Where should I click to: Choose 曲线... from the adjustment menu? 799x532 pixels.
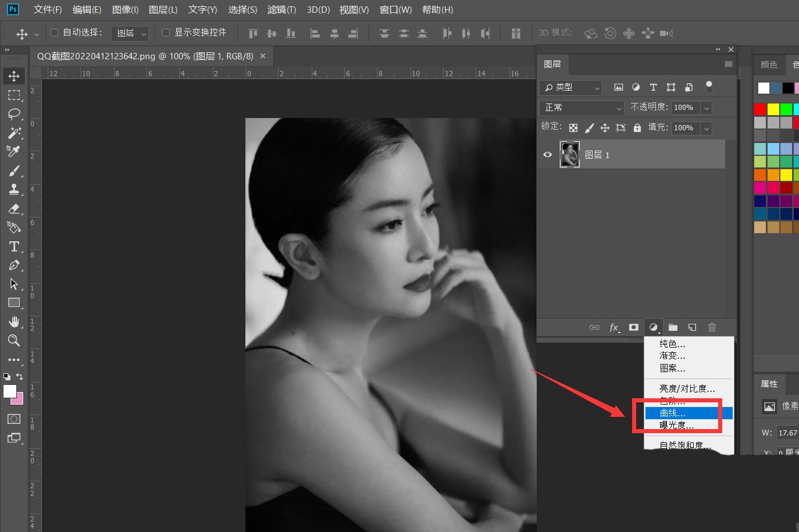[x=689, y=413]
